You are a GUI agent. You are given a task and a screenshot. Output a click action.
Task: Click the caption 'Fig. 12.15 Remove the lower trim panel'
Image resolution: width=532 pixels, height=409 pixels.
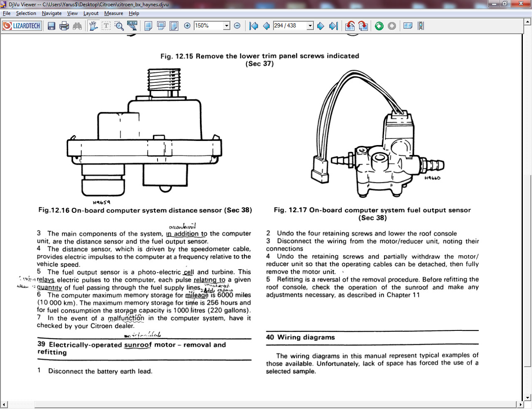click(260, 59)
